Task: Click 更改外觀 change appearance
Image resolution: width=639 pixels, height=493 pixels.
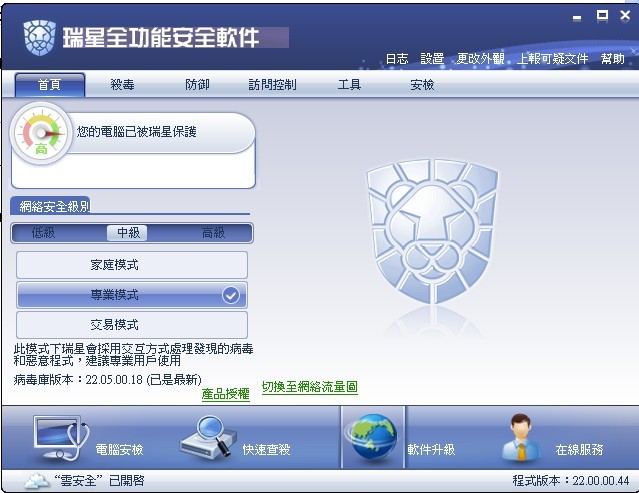Action: coord(480,59)
